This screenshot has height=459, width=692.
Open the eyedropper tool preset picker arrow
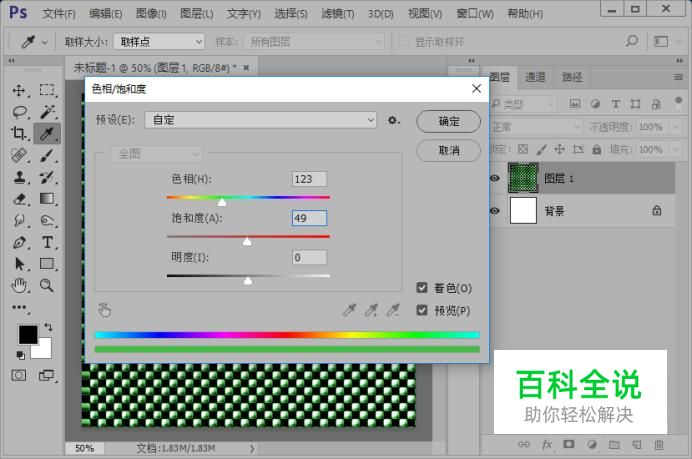click(x=45, y=42)
